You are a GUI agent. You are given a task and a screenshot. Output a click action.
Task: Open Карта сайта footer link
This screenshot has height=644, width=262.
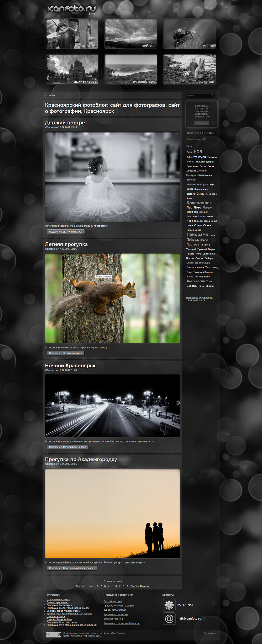pyautogui.click(x=109, y=633)
